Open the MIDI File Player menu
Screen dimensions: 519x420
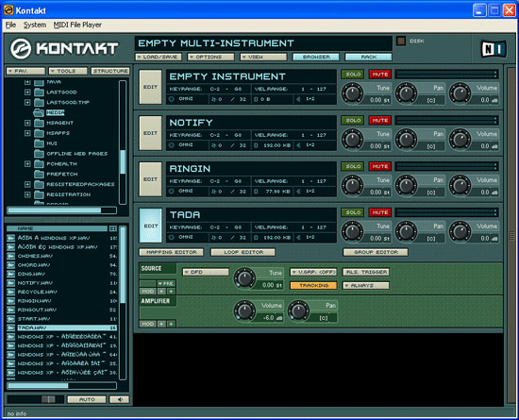click(x=77, y=25)
